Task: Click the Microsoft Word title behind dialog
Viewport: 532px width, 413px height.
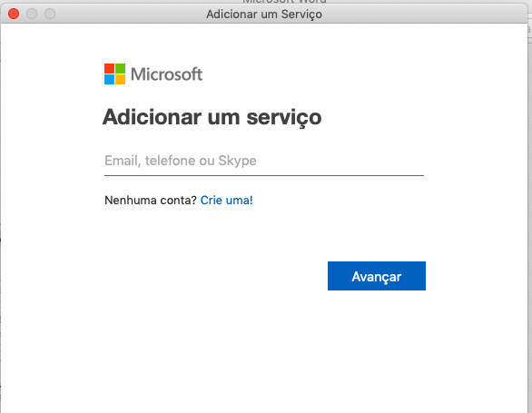Action: 284,2
